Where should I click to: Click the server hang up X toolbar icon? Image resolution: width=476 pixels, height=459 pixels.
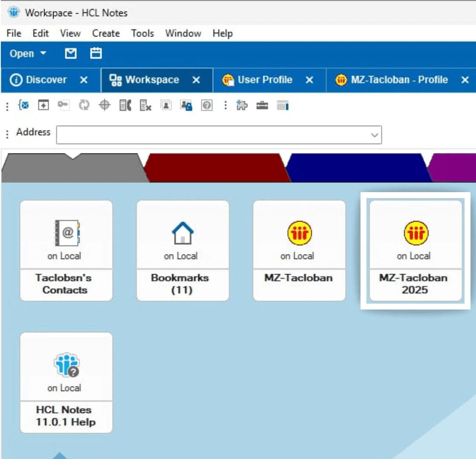coord(145,105)
